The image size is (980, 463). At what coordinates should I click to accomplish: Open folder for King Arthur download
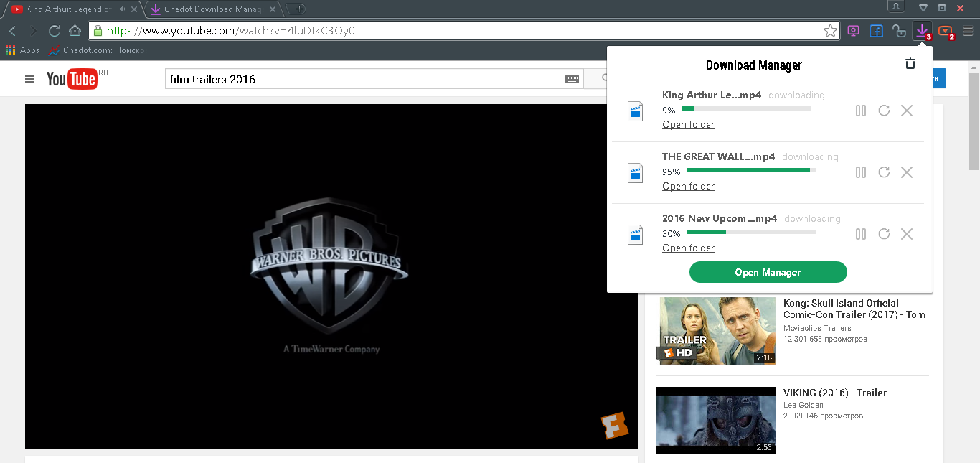[x=688, y=125]
